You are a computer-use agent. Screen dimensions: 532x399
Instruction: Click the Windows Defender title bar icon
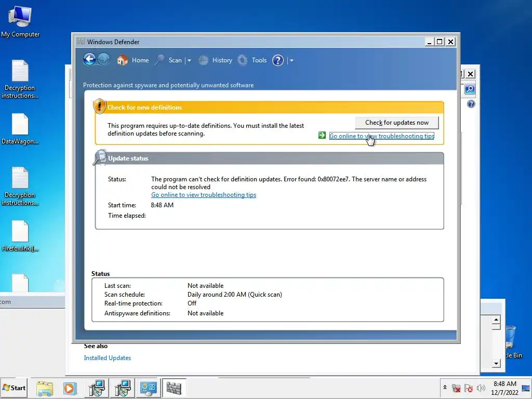[x=81, y=42]
